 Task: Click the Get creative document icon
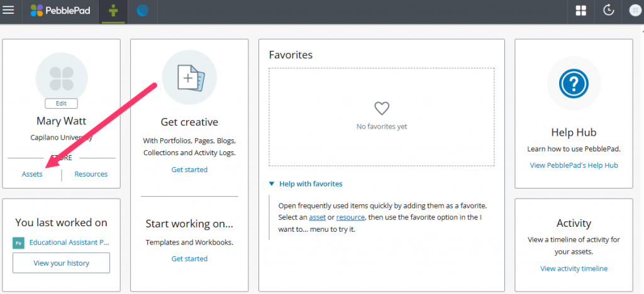(189, 77)
